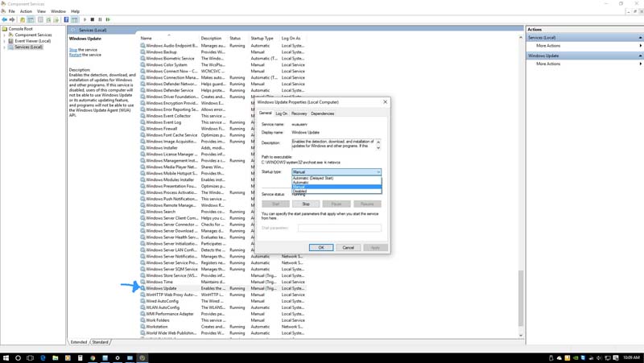Viewport: 644px width, 363px height.
Task: Click the Refresh toolbar icon
Action: 48,19
